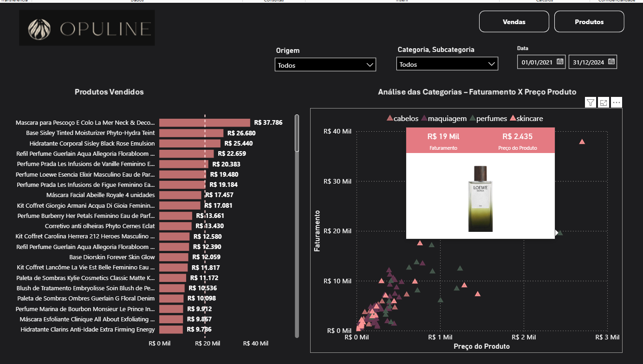Image resolution: width=643 pixels, height=364 pixels.
Task: Click the label Blush de Tratamento Embryolisse
Action: pyautogui.click(x=86, y=288)
